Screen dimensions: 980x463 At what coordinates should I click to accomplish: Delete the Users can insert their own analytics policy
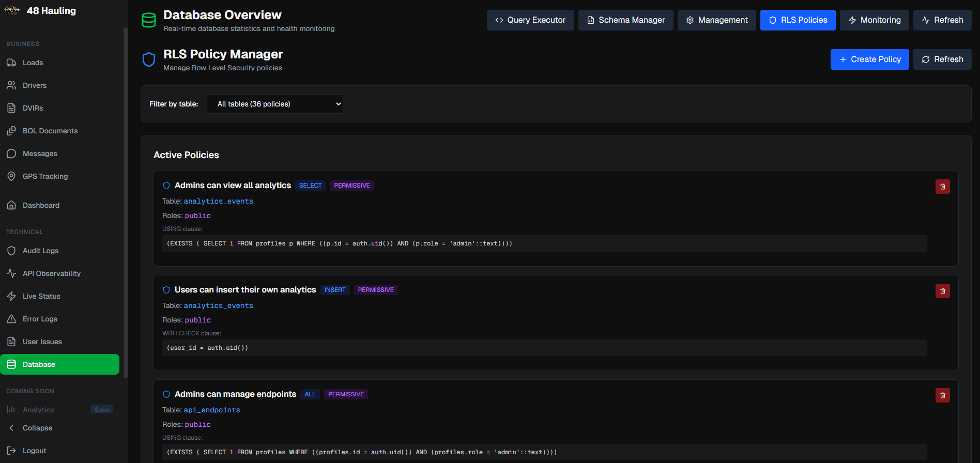click(x=943, y=291)
